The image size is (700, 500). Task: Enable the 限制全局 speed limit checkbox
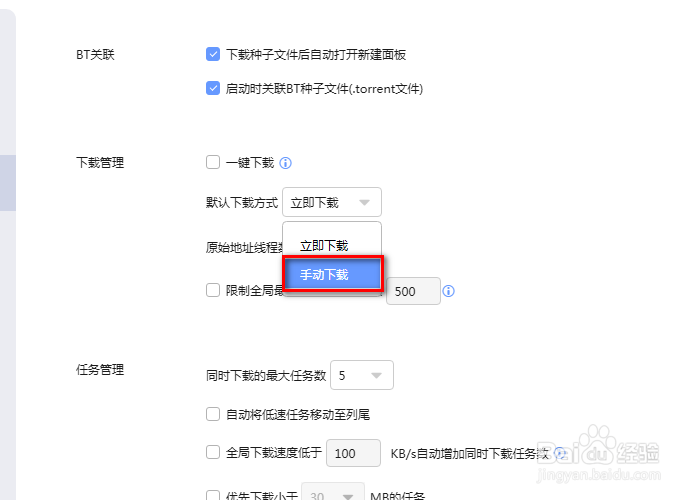pos(213,290)
